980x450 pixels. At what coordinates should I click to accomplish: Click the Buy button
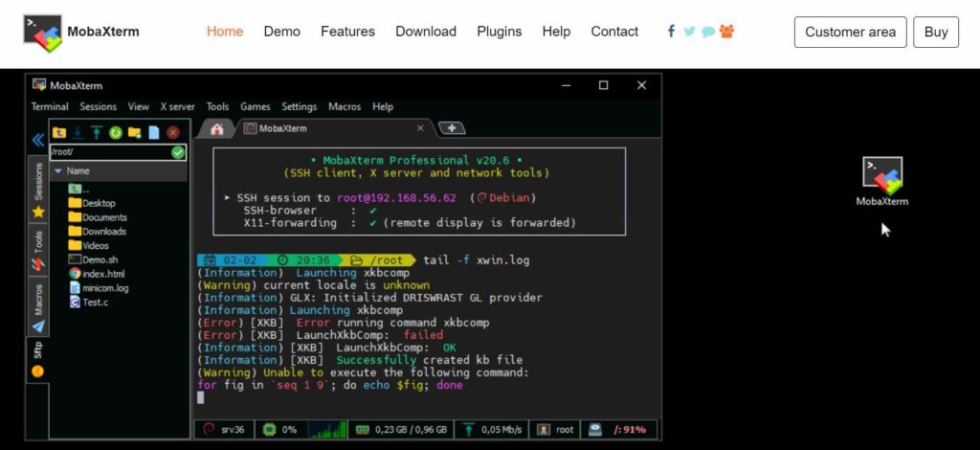[936, 32]
